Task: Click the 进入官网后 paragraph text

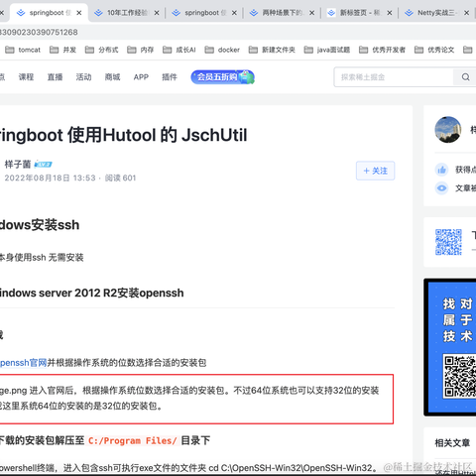Action: [x=189, y=398]
